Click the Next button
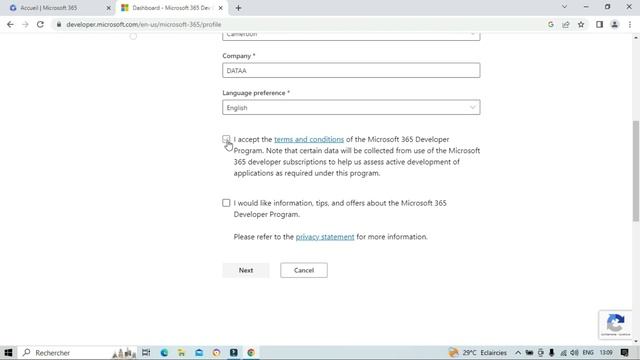This screenshot has height=360, width=640. (246, 270)
